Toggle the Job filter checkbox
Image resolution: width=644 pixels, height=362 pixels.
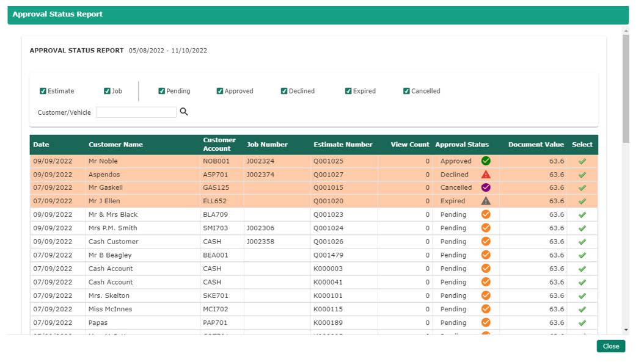107,91
